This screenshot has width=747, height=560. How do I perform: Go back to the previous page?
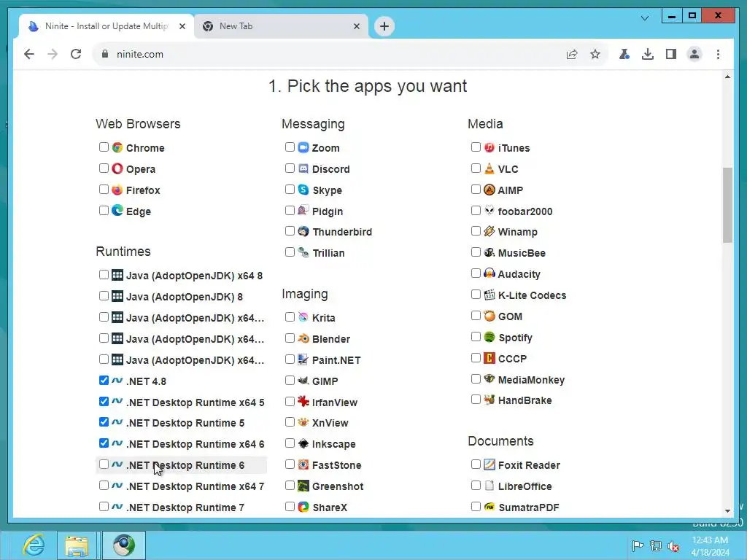point(29,54)
